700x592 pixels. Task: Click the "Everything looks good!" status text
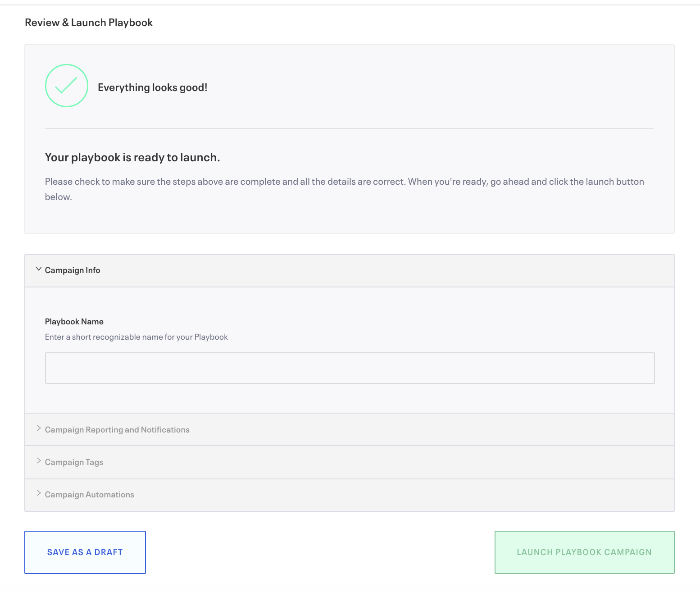coord(153,87)
